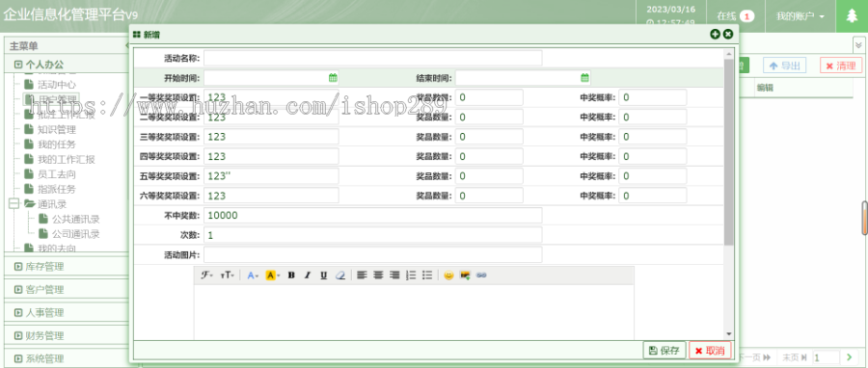Collapse the 通讯录 tree folder
868x368 pixels.
coord(14,204)
